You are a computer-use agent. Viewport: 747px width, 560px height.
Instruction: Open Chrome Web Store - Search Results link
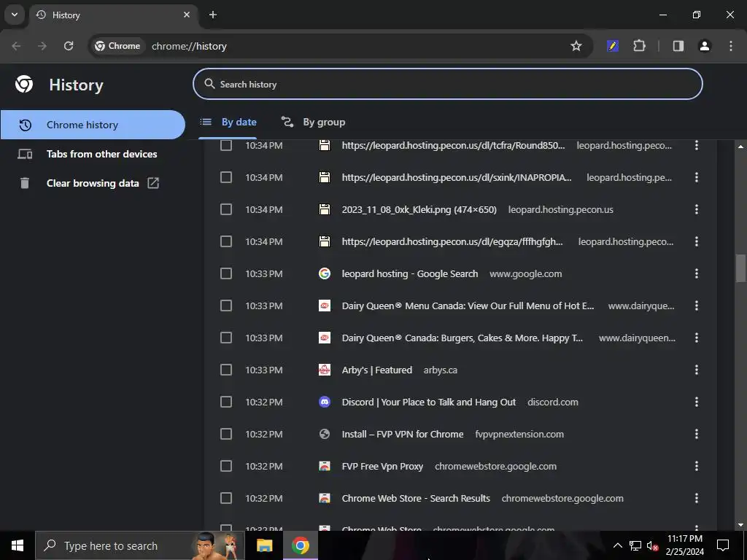click(416, 498)
